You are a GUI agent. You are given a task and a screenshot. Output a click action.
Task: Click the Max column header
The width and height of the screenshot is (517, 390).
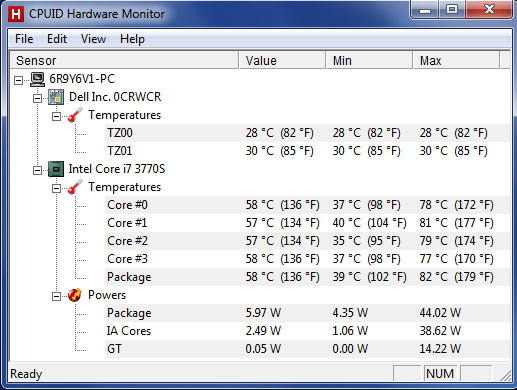[x=456, y=60]
